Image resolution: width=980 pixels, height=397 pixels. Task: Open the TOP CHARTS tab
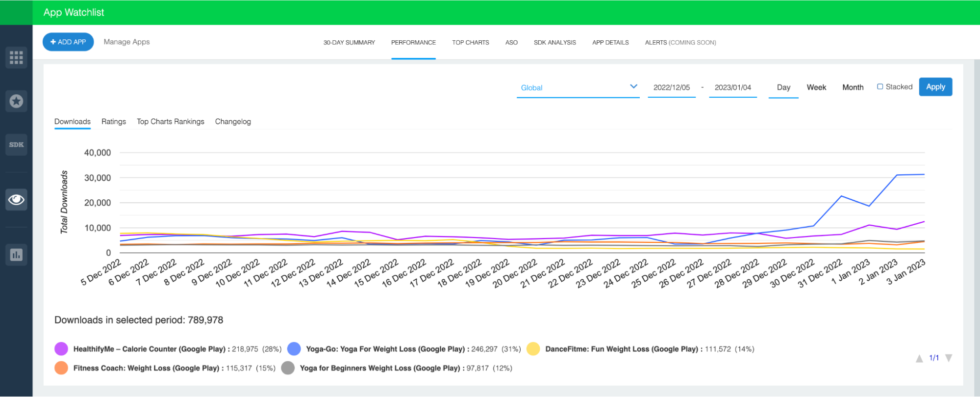coord(471,43)
